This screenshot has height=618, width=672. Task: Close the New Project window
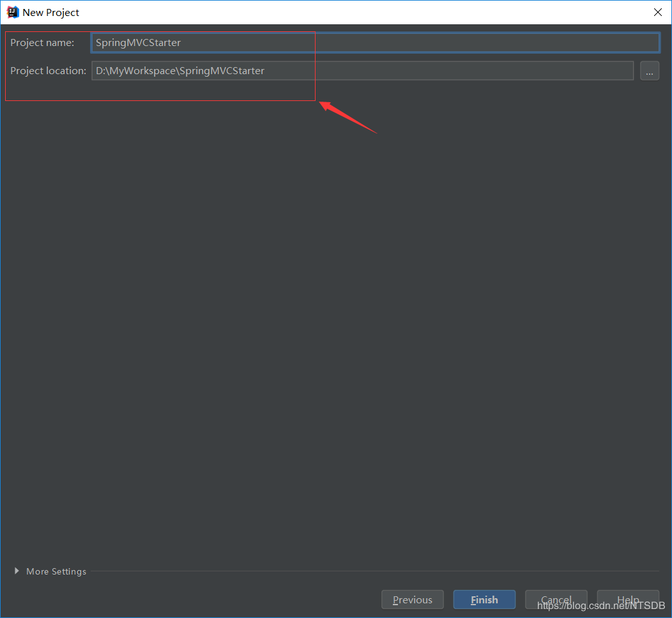pos(658,12)
